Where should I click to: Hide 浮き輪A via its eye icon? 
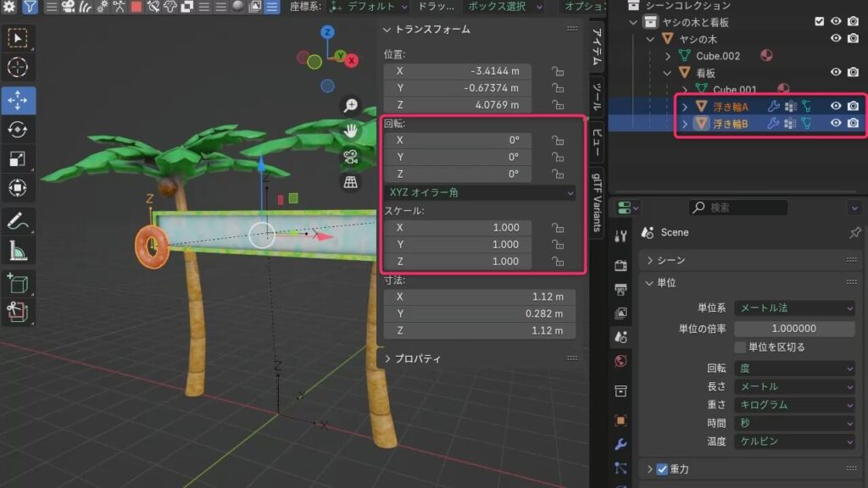835,106
